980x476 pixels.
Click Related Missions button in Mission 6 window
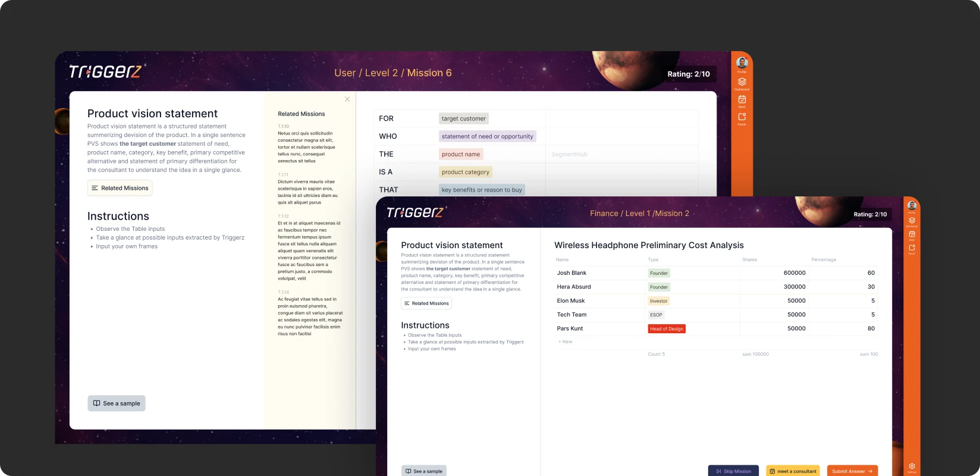click(x=120, y=188)
